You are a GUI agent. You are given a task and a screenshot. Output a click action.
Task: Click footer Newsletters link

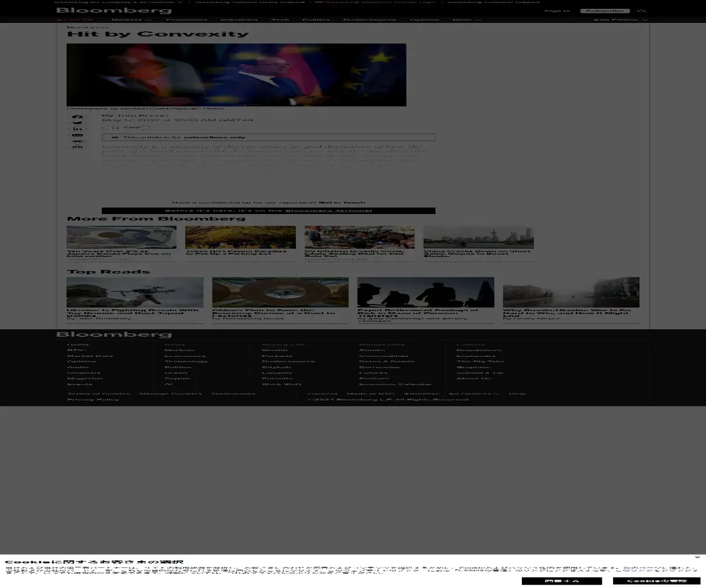click(479, 350)
